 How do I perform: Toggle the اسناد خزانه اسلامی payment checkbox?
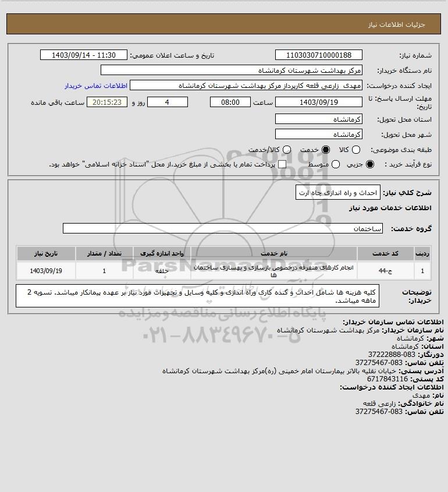pos(282,164)
